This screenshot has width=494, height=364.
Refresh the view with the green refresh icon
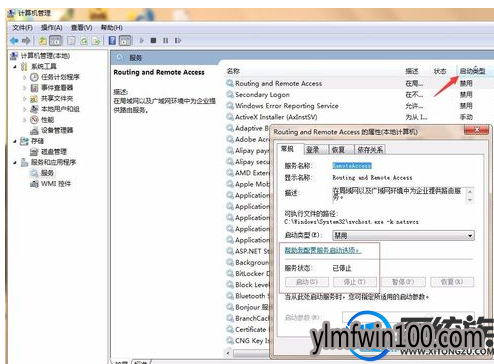point(84,41)
